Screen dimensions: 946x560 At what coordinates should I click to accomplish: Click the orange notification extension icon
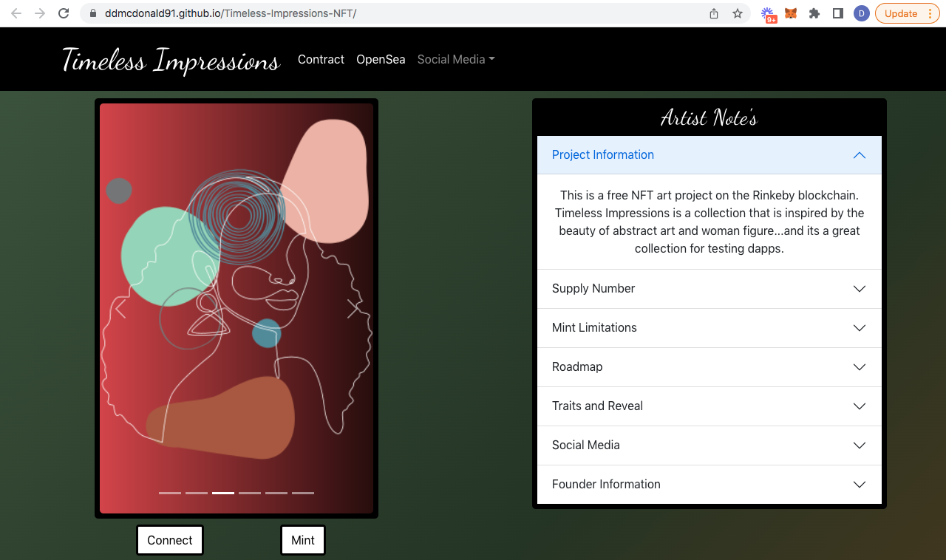coord(769,13)
